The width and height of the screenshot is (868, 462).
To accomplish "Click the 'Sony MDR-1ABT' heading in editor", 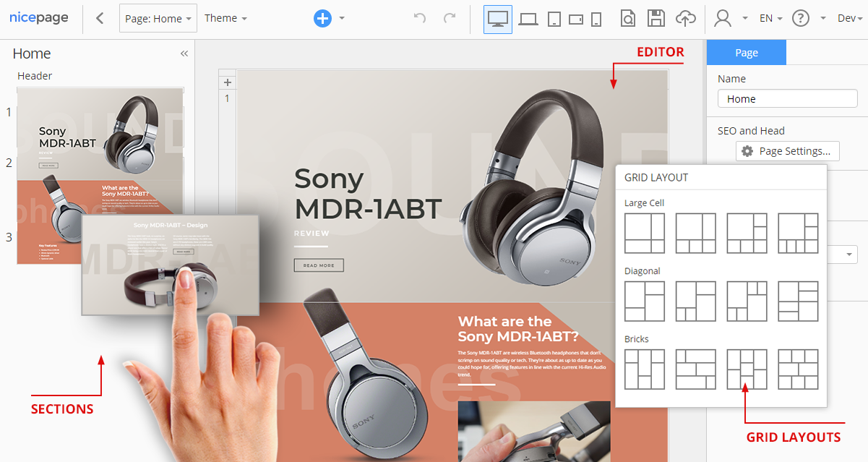I will tap(367, 194).
